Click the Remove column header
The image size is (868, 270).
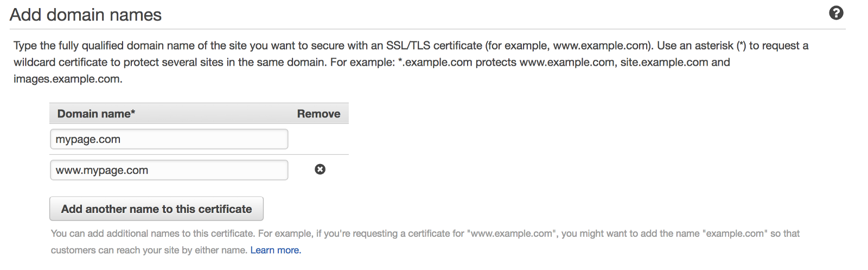click(318, 114)
